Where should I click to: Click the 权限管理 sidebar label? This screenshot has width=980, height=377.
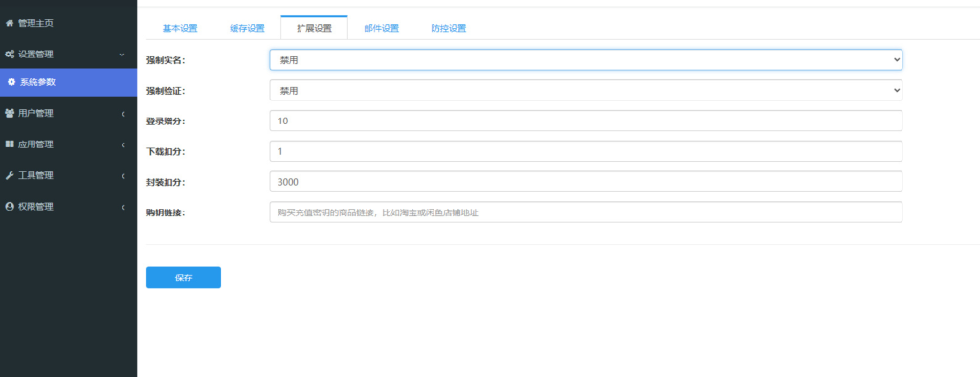35,207
